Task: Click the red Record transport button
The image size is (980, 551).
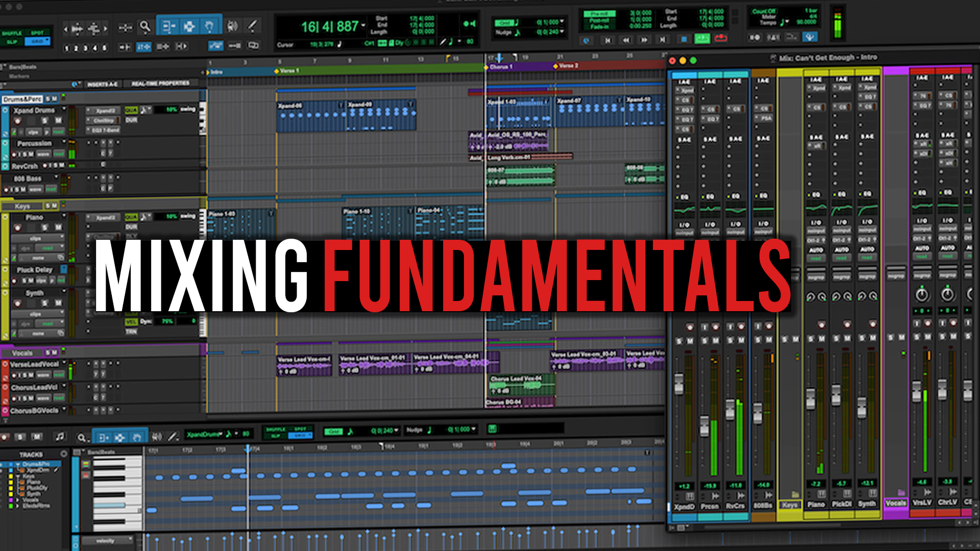Action: coord(721,38)
